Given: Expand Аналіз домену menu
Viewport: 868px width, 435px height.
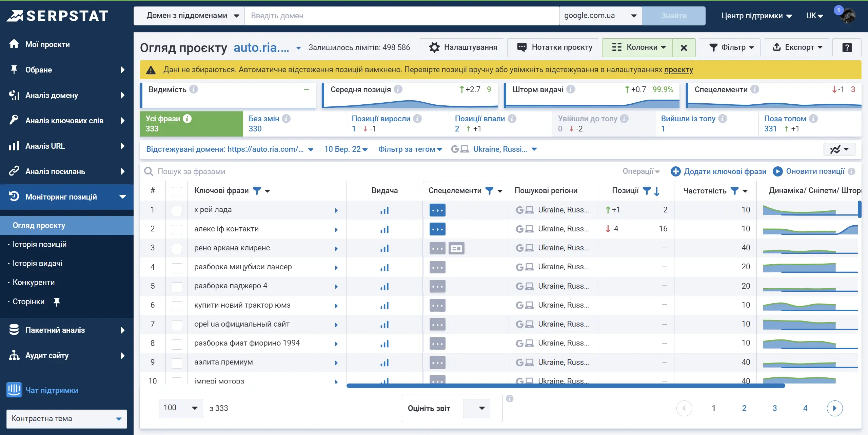Looking at the screenshot, I should point(67,95).
